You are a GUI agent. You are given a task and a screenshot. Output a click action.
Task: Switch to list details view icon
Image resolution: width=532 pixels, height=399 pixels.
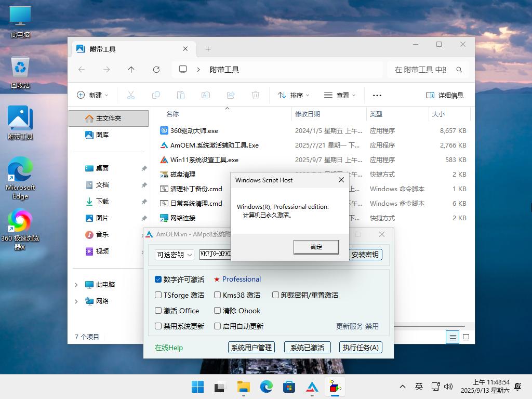453,337
